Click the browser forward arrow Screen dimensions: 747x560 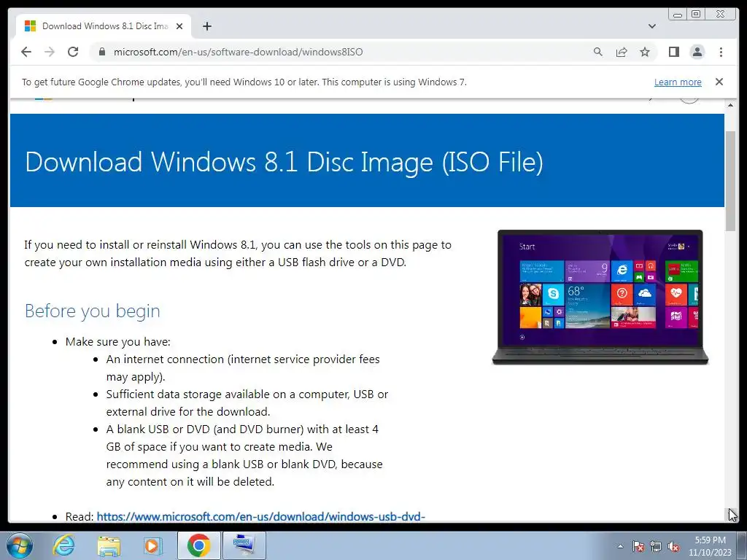coord(50,52)
